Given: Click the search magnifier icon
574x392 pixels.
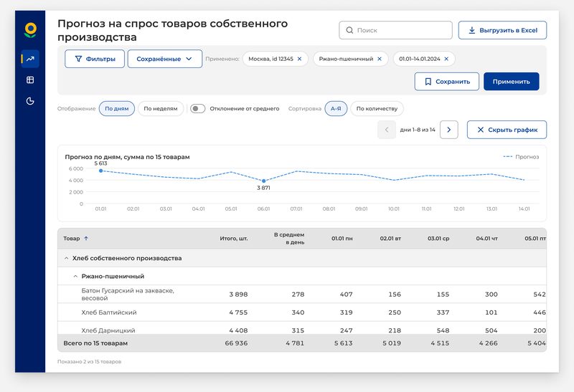Looking at the screenshot, I should (x=349, y=30).
